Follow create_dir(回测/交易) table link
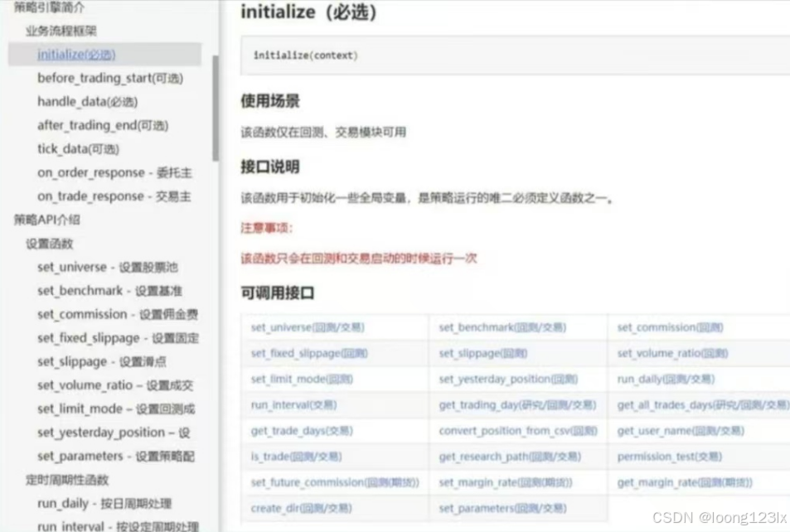This screenshot has height=532, width=790. [x=301, y=508]
